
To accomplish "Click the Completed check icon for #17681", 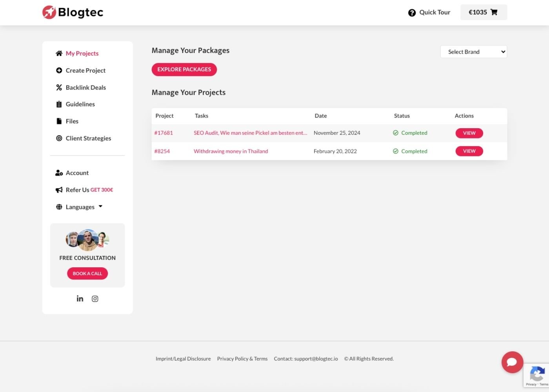I will coord(396,133).
